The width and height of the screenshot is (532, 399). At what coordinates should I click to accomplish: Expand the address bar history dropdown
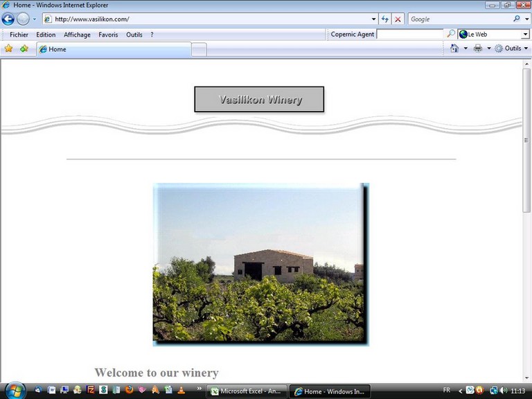tap(374, 19)
